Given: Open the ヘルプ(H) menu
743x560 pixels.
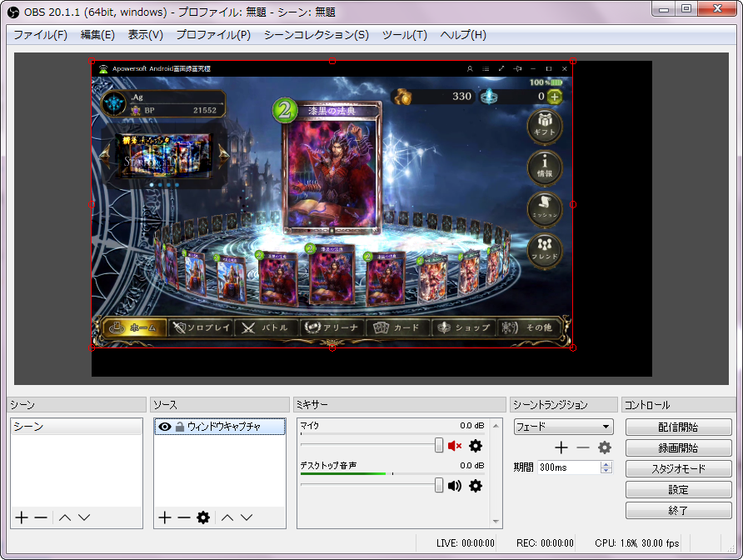Looking at the screenshot, I should [x=463, y=35].
